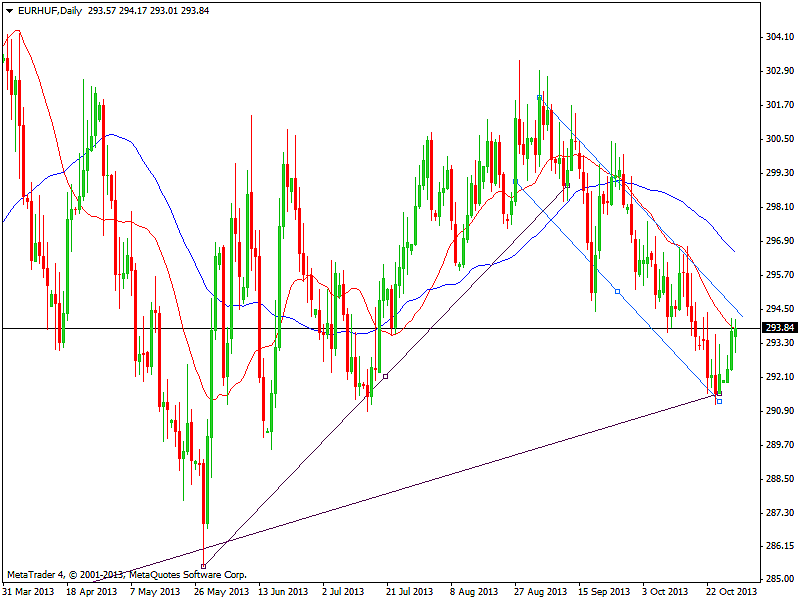Click the 299.30 price scale label
Viewport: 800px width, 600px height.
pos(778,173)
